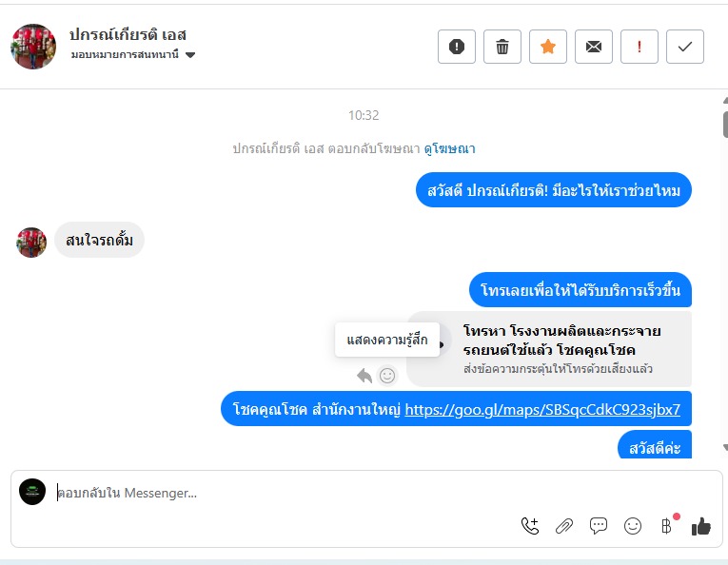The height and width of the screenshot is (565, 728).
Task: Open emoji reaction for call message
Action: tap(387, 376)
